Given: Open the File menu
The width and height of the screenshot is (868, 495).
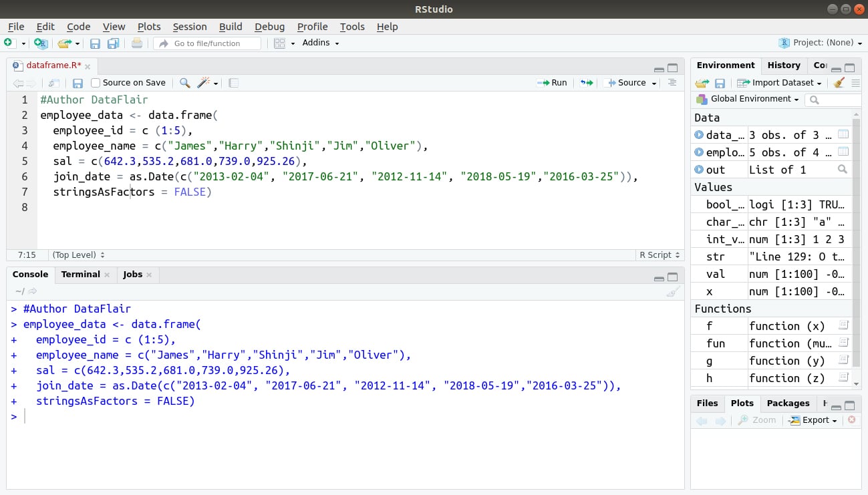Looking at the screenshot, I should coord(16,27).
